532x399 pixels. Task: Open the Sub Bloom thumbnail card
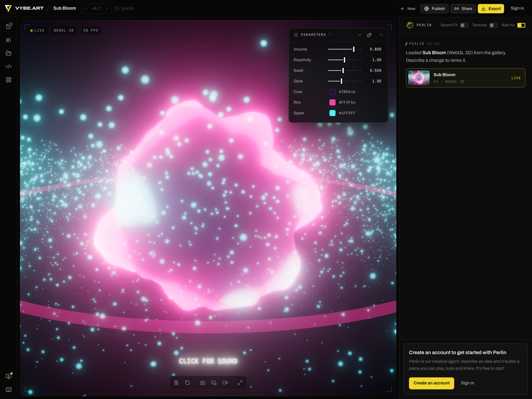click(465, 78)
